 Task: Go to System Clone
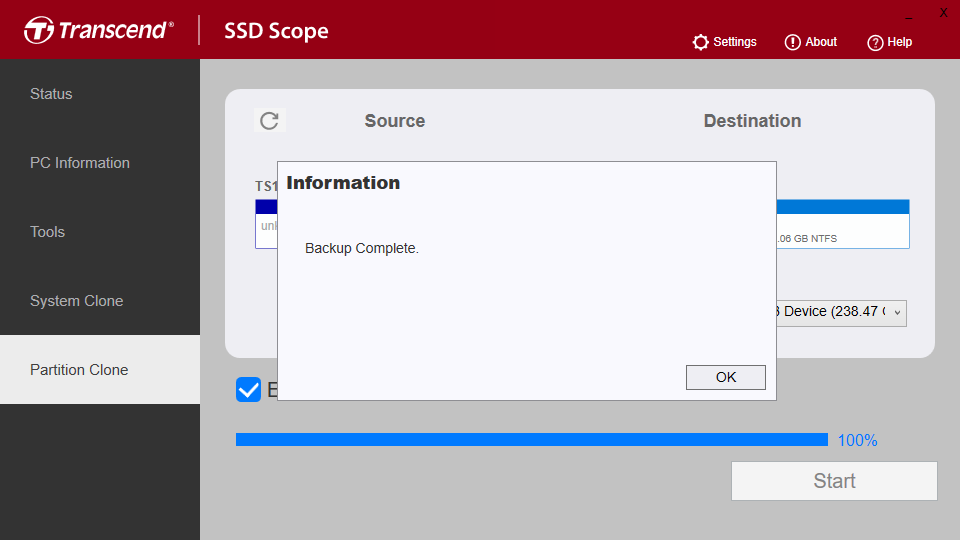(x=100, y=301)
